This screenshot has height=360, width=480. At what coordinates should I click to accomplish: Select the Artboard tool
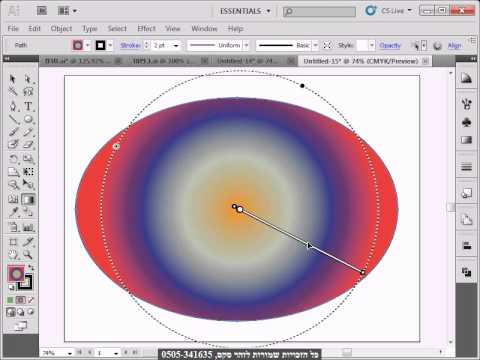pyautogui.click(x=13, y=242)
